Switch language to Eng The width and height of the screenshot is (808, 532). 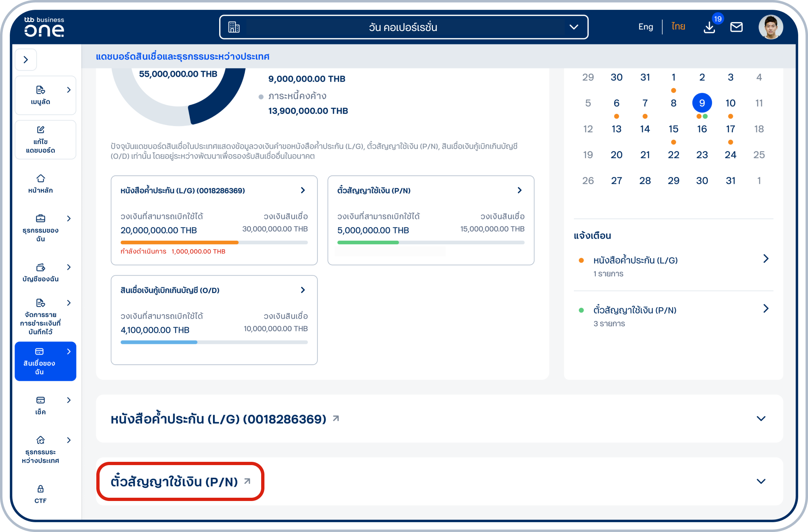(646, 27)
